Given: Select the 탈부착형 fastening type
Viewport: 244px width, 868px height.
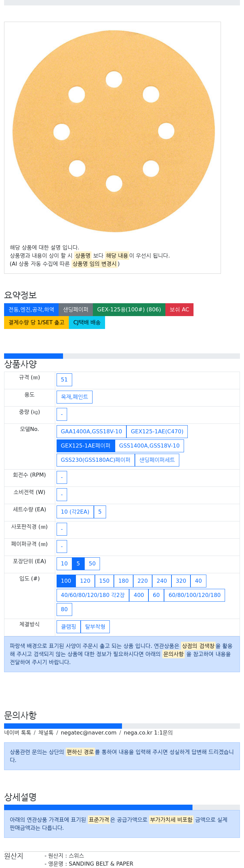Looking at the screenshot, I should tap(95, 627).
